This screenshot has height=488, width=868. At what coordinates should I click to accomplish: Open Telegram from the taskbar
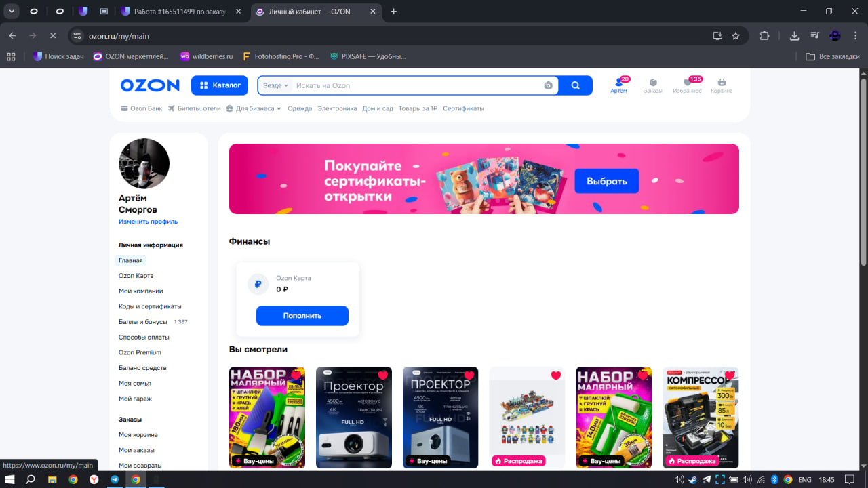pos(115,479)
